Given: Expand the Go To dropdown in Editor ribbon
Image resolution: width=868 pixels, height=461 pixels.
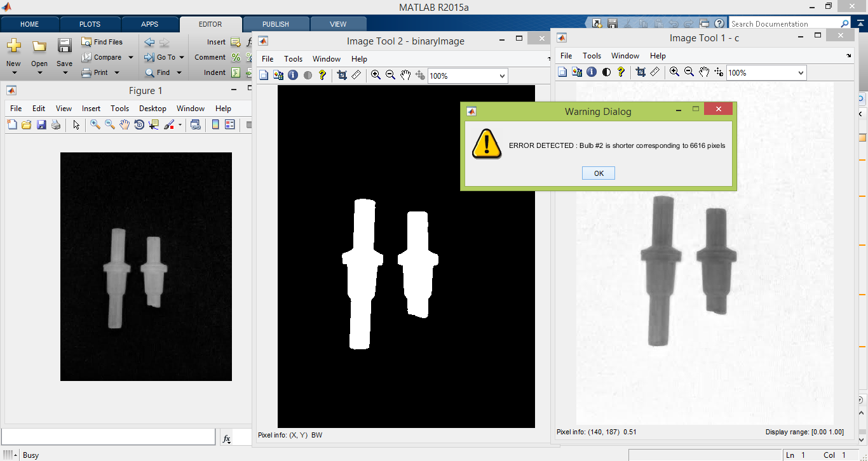Looking at the screenshot, I should coord(181,57).
